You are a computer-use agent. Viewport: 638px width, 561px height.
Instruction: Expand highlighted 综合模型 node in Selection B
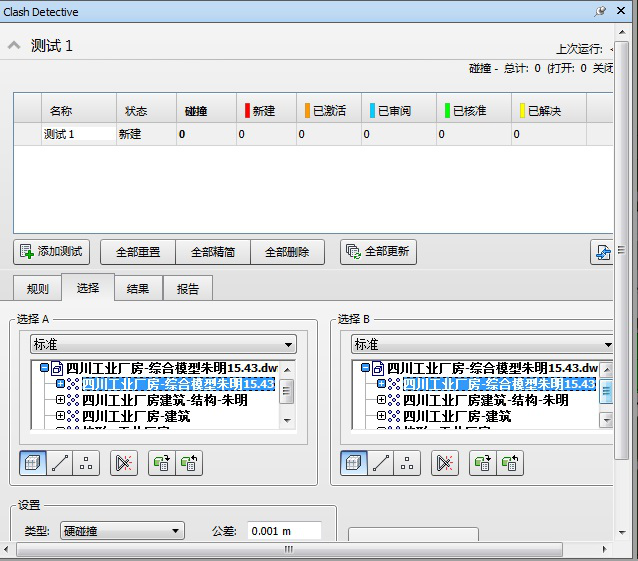coord(381,383)
